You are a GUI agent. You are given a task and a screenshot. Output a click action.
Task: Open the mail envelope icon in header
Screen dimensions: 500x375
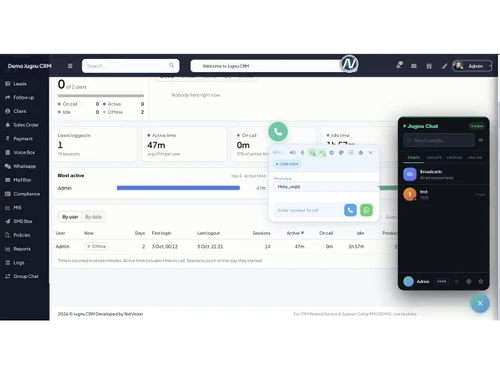coord(414,66)
